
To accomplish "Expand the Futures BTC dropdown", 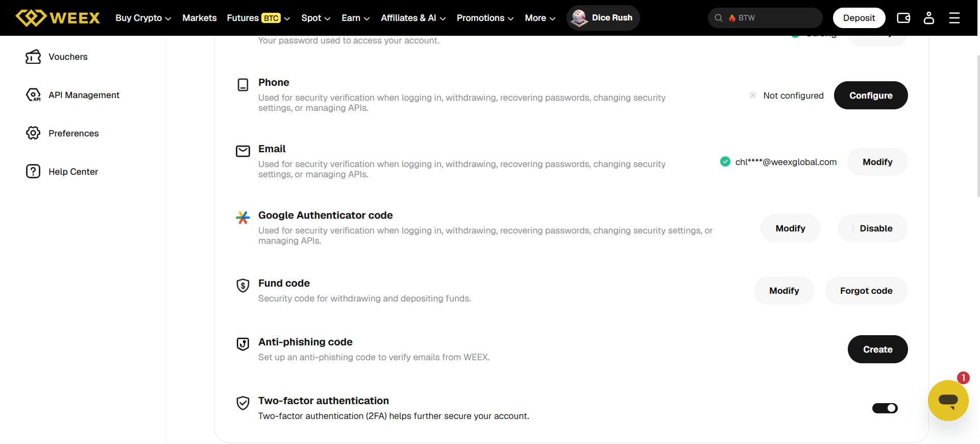I will coord(259,18).
